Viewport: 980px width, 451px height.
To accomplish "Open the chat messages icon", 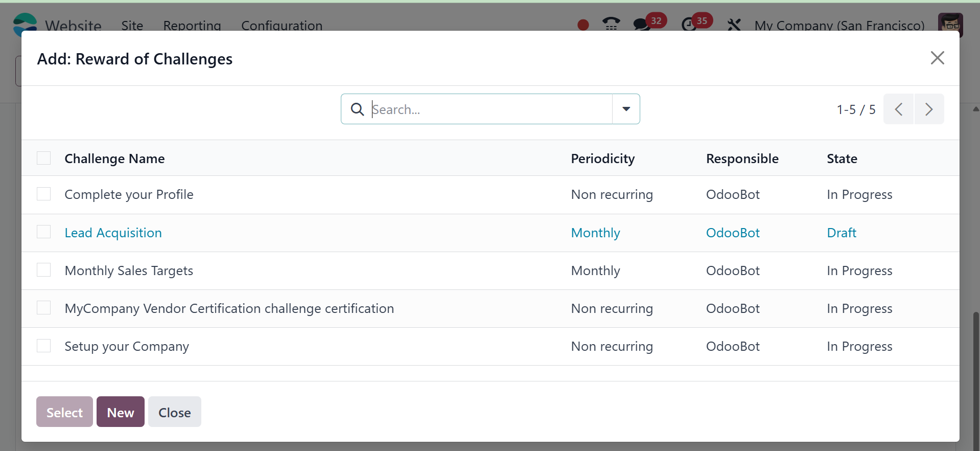I will click(641, 24).
